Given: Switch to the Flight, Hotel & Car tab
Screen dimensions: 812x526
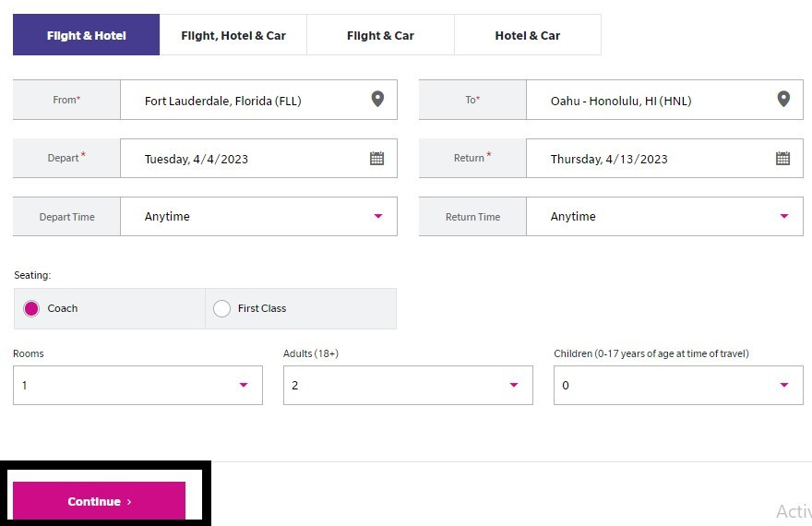Looking at the screenshot, I should coord(233,35).
